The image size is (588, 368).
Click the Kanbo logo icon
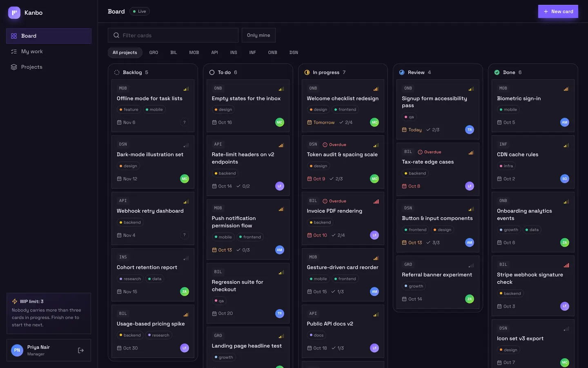(14, 13)
